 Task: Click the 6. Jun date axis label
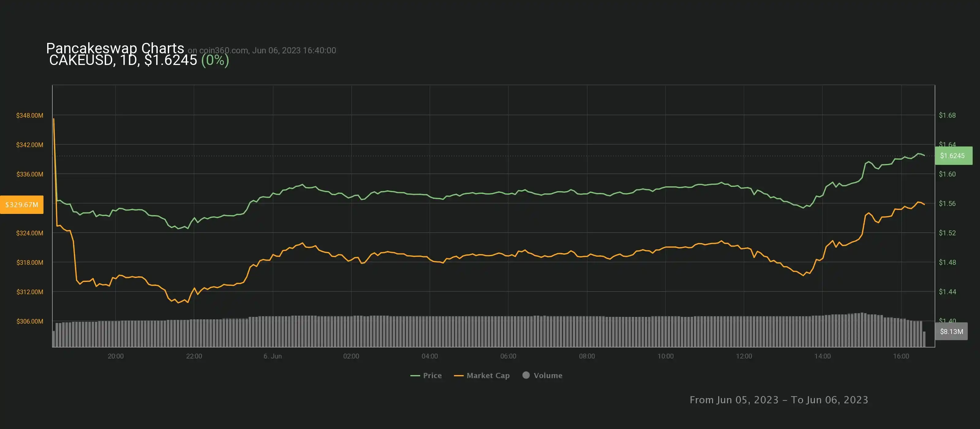tap(272, 356)
